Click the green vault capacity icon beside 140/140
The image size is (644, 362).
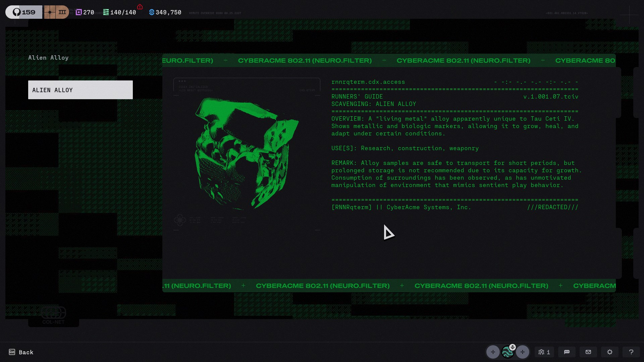(106, 12)
